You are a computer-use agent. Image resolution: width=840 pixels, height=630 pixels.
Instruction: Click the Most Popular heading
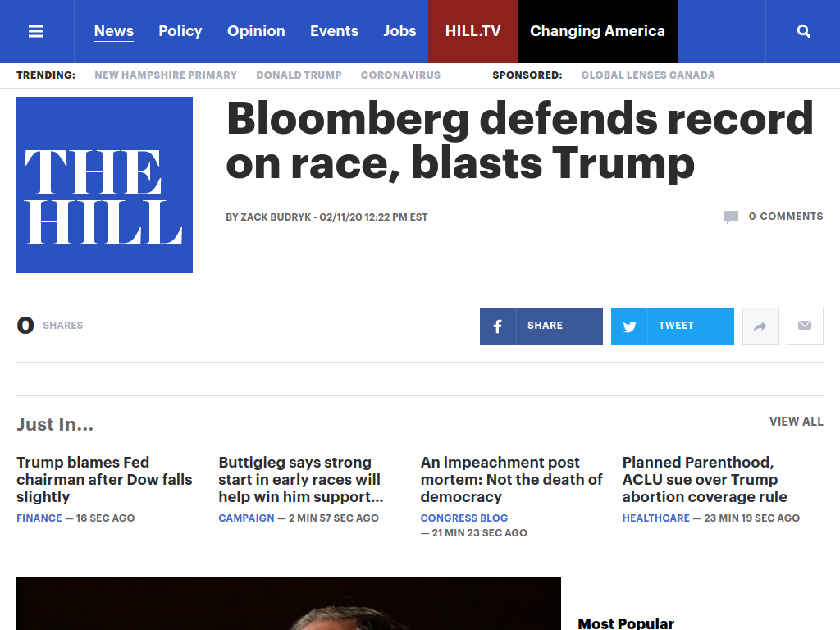point(626,623)
